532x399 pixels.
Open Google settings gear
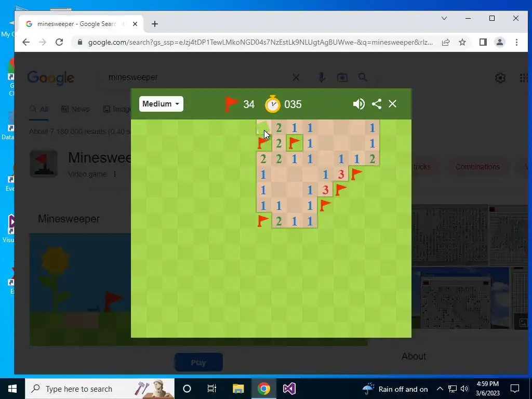tap(500, 78)
